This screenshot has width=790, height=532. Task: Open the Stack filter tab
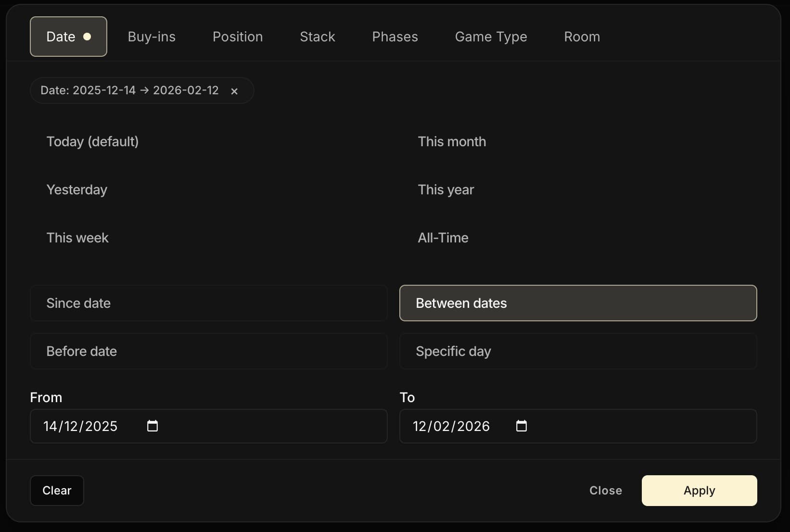click(x=318, y=37)
